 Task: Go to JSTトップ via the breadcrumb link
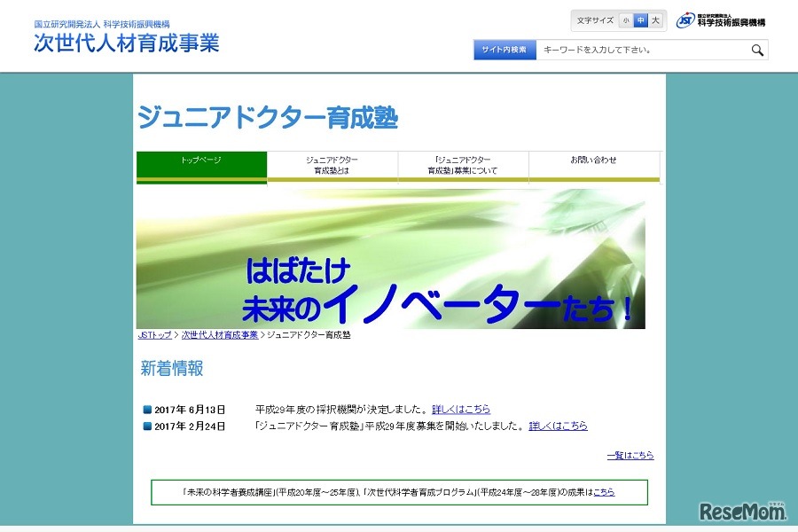point(153,335)
